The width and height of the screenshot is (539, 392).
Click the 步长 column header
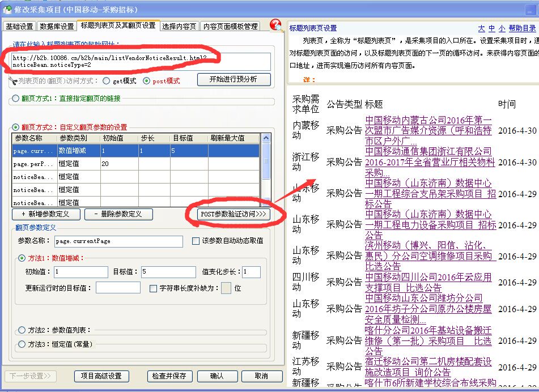click(x=154, y=138)
